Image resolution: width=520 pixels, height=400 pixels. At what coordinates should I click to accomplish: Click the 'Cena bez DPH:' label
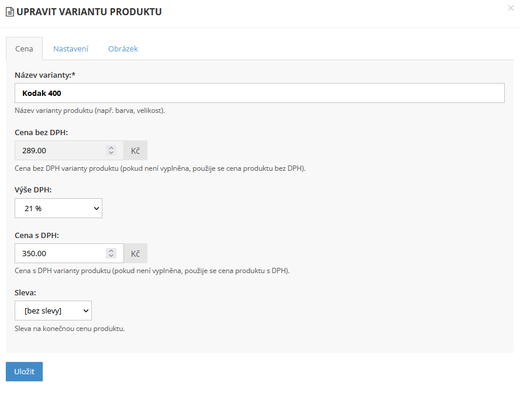click(x=41, y=132)
